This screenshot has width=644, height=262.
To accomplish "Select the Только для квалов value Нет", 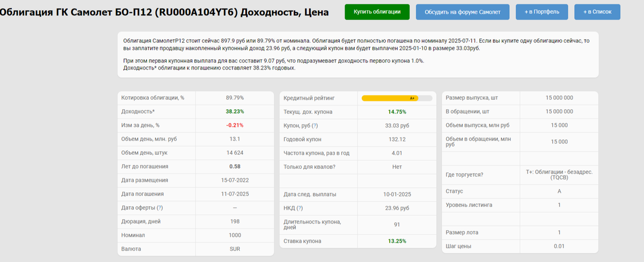I will coord(397,167).
